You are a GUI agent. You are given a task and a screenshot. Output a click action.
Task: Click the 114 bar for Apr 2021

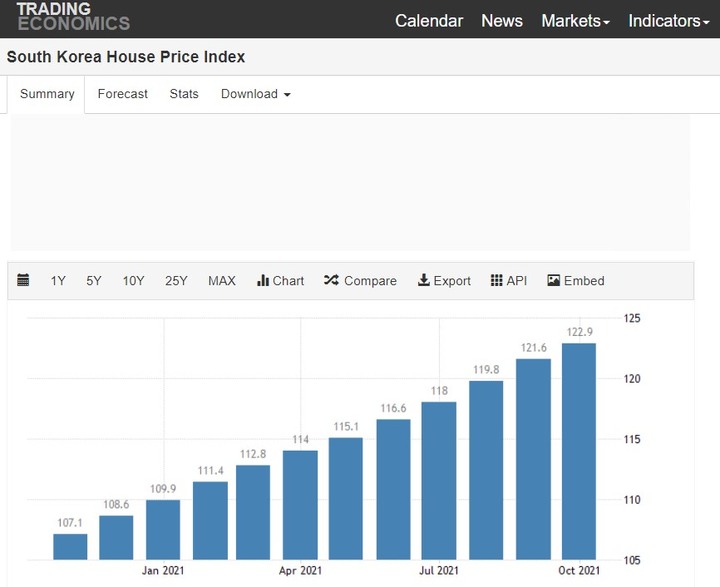tap(300, 505)
